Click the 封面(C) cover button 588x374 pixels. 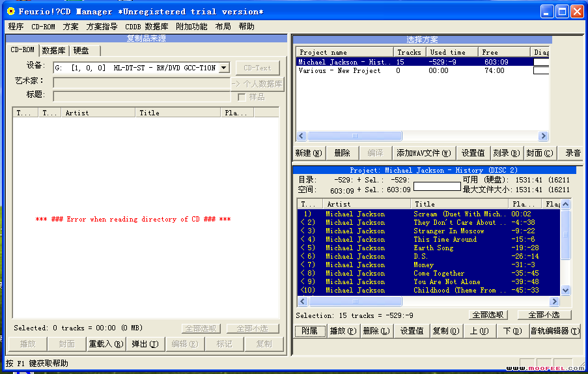pyautogui.click(x=540, y=153)
